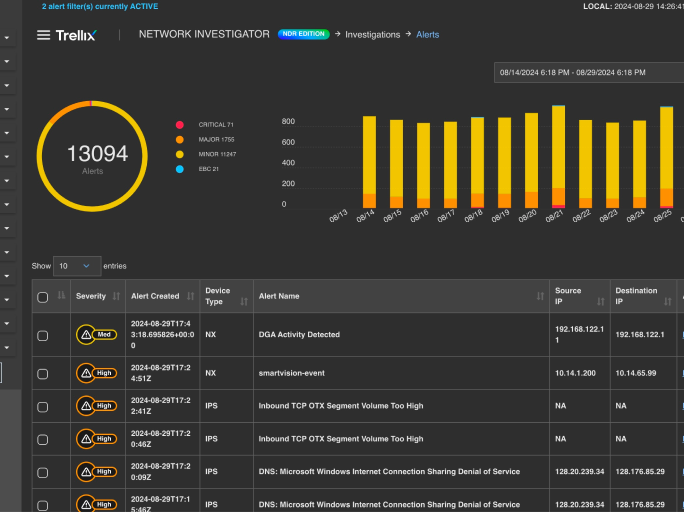Expand the top left sidebar dropdown arrow
This screenshot has height=512, width=684.
pyautogui.click(x=7, y=38)
